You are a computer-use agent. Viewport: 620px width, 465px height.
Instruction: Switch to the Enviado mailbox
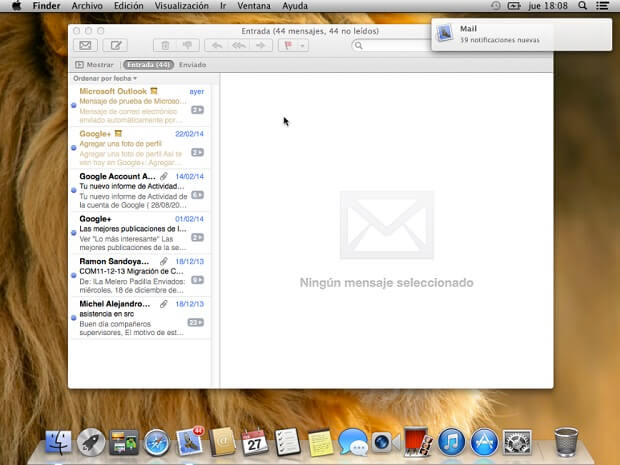pyautogui.click(x=193, y=64)
